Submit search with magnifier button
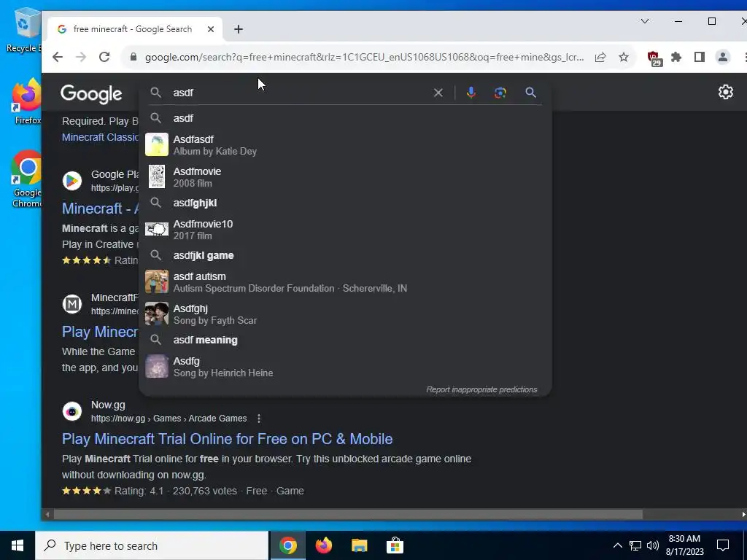Screen dimensions: 747x560 [x=531, y=93]
